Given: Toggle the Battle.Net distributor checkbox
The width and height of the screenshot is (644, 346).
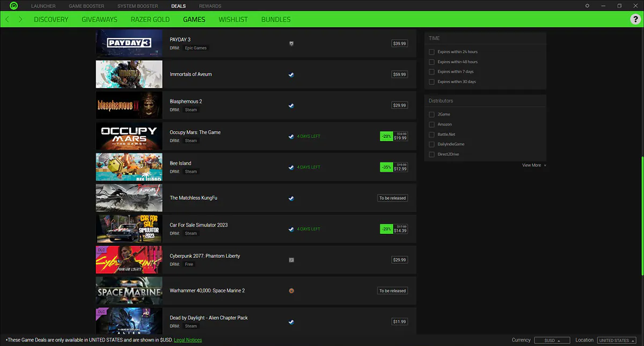Looking at the screenshot, I should tap(431, 134).
